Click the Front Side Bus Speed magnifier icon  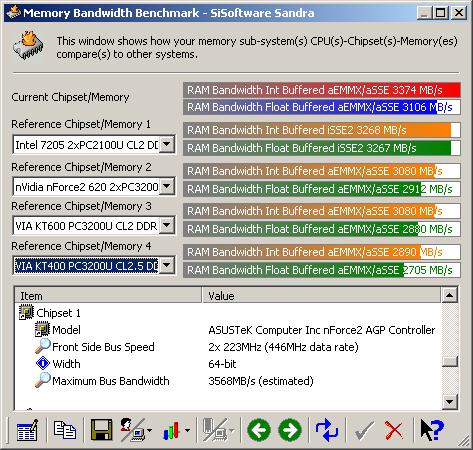click(x=43, y=346)
